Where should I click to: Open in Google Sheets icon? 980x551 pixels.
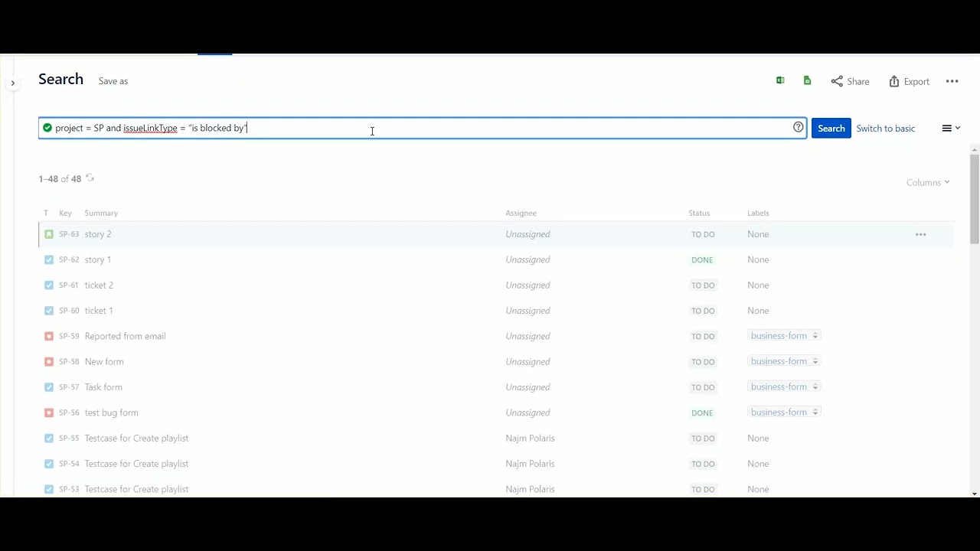807,80
